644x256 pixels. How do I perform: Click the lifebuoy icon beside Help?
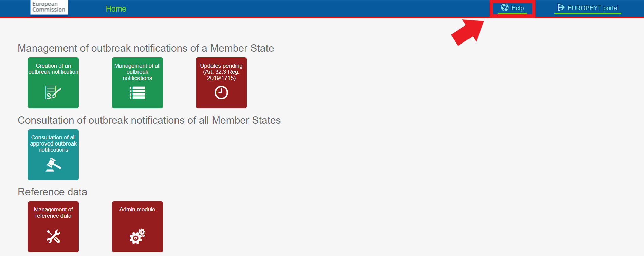[x=505, y=7]
